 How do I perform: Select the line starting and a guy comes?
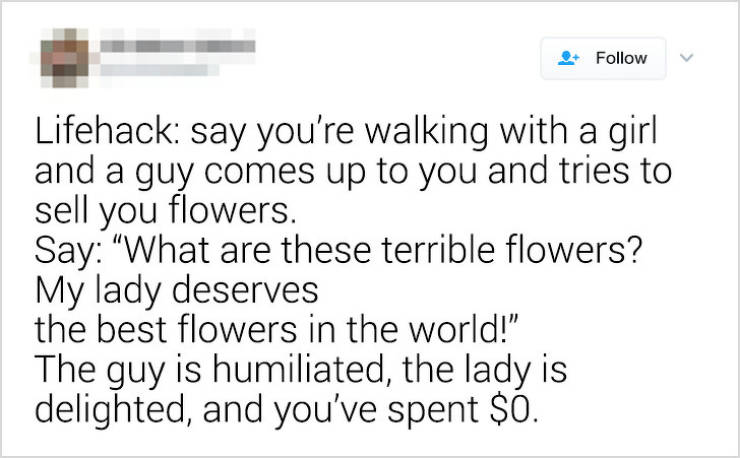(353, 172)
